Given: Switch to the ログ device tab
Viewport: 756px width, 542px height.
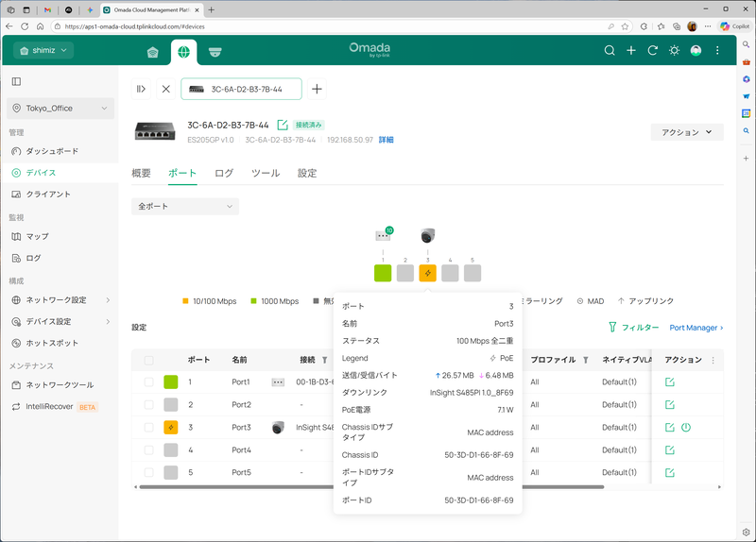Looking at the screenshot, I should pos(224,173).
